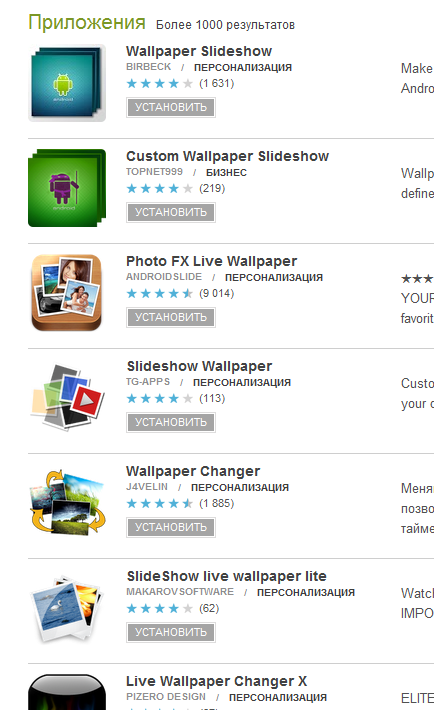The height and width of the screenshot is (710, 434).
Task: Open the SlideShow live wallpaper lite icon
Action: click(67, 608)
